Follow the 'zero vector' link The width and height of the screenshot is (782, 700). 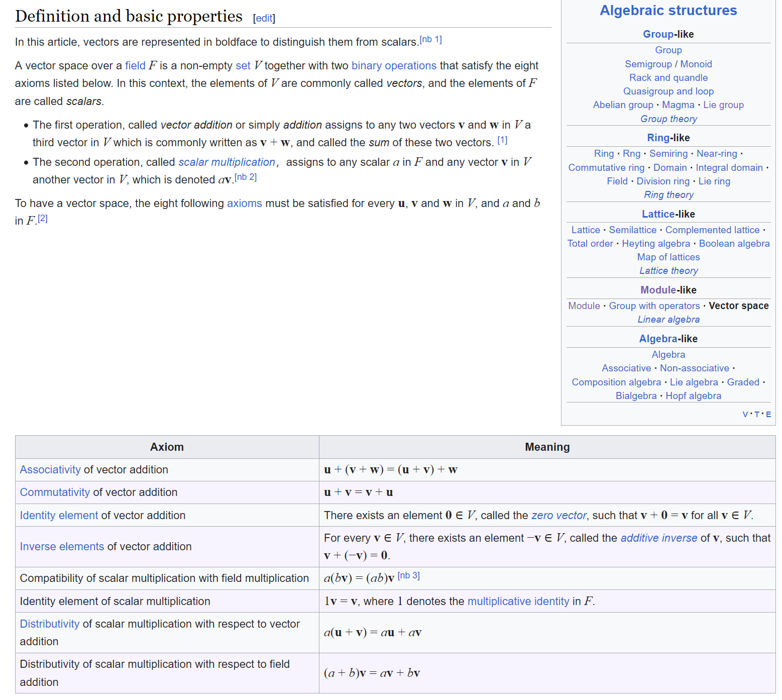tap(558, 516)
